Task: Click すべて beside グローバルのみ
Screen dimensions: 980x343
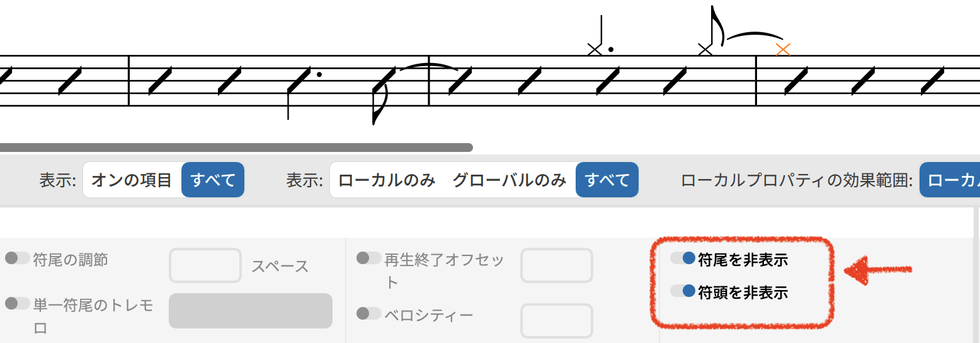Action: point(607,180)
